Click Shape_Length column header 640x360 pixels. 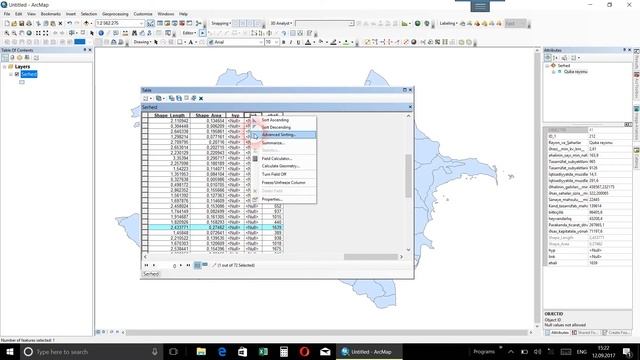[169, 116]
